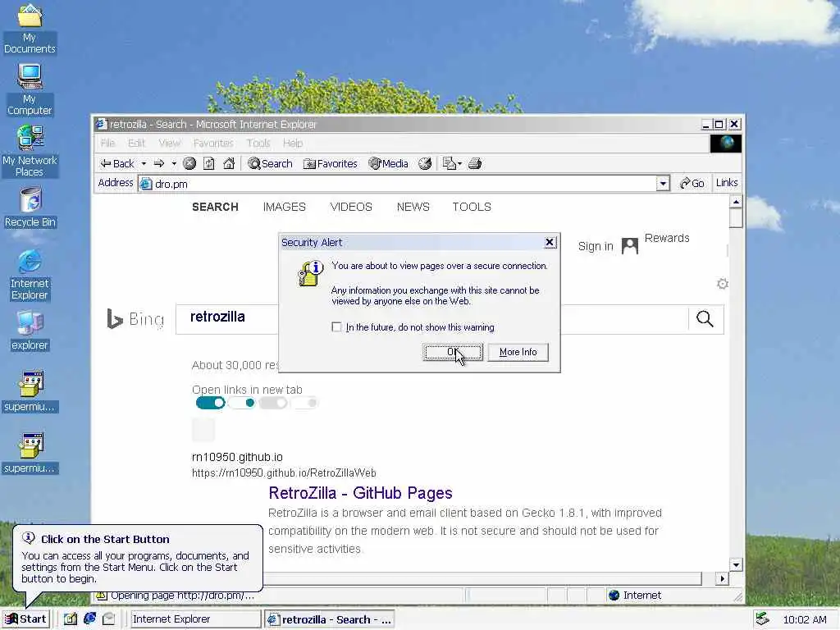Screen dimensions: 840x630
Task: Open the TOOLS tab on Bing
Action: click(472, 207)
